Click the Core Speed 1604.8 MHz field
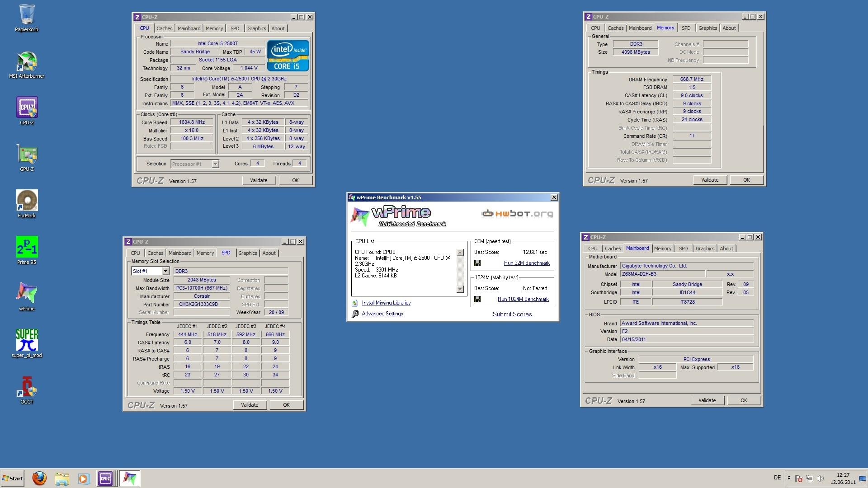 [x=192, y=122]
